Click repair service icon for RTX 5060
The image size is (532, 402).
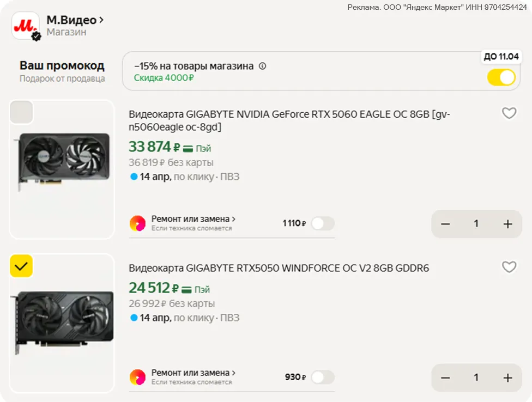coord(137,223)
